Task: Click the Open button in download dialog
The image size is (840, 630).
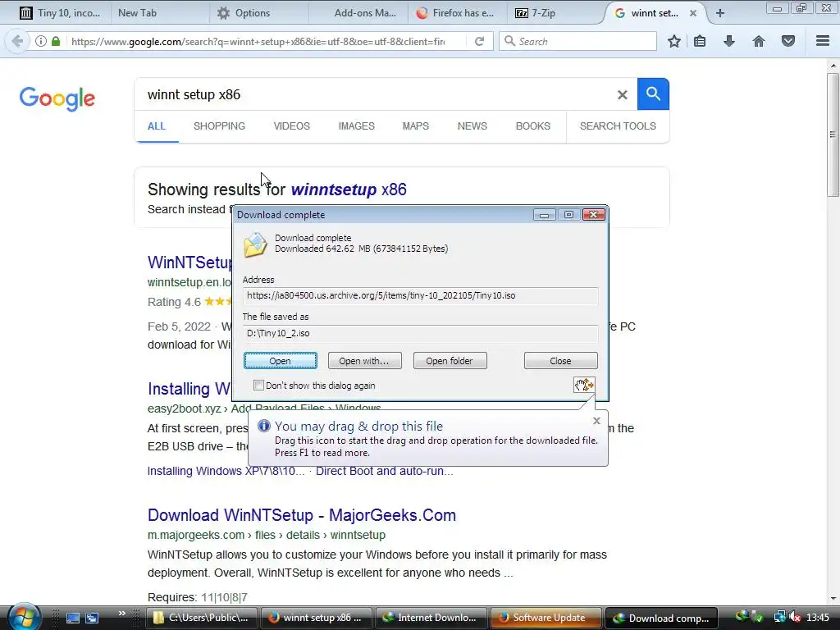Action: 281,361
